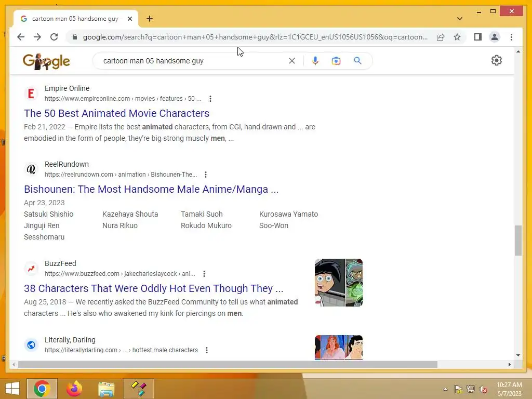Open the Chrome profile avatar

coord(495,37)
